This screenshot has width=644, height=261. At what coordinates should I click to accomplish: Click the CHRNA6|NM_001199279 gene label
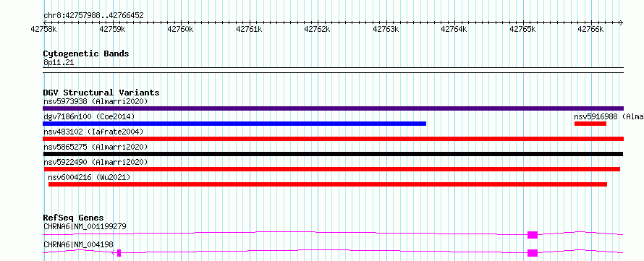pyautogui.click(x=85, y=226)
